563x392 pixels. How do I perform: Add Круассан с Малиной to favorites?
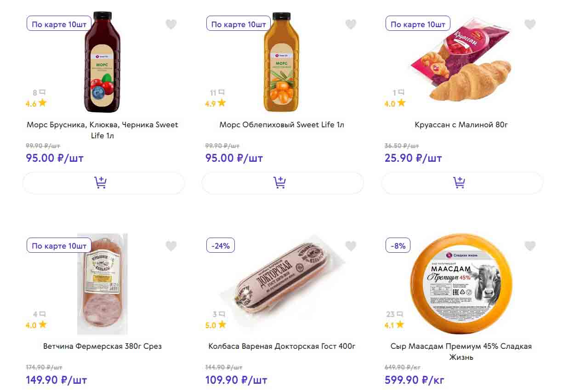pos(530,24)
